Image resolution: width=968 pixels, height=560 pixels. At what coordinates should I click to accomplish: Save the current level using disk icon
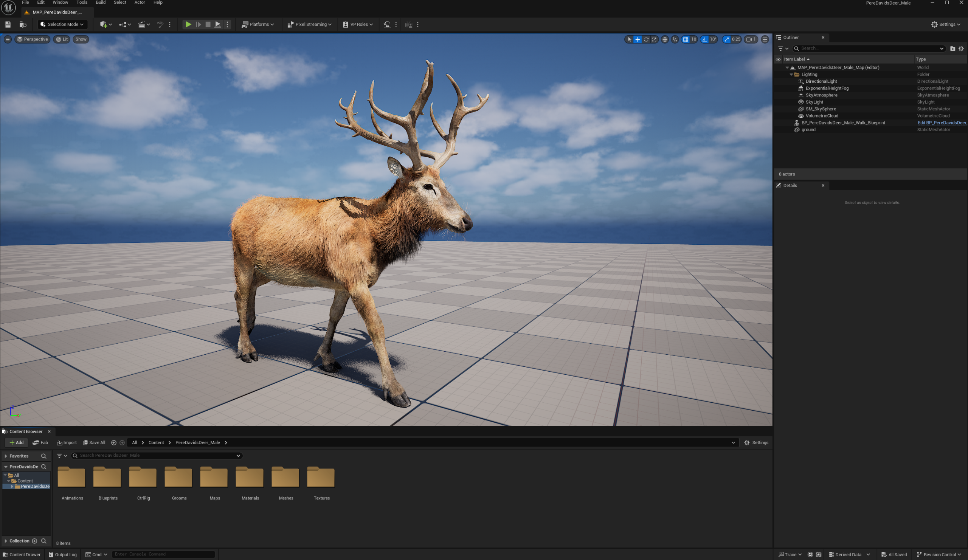point(8,24)
